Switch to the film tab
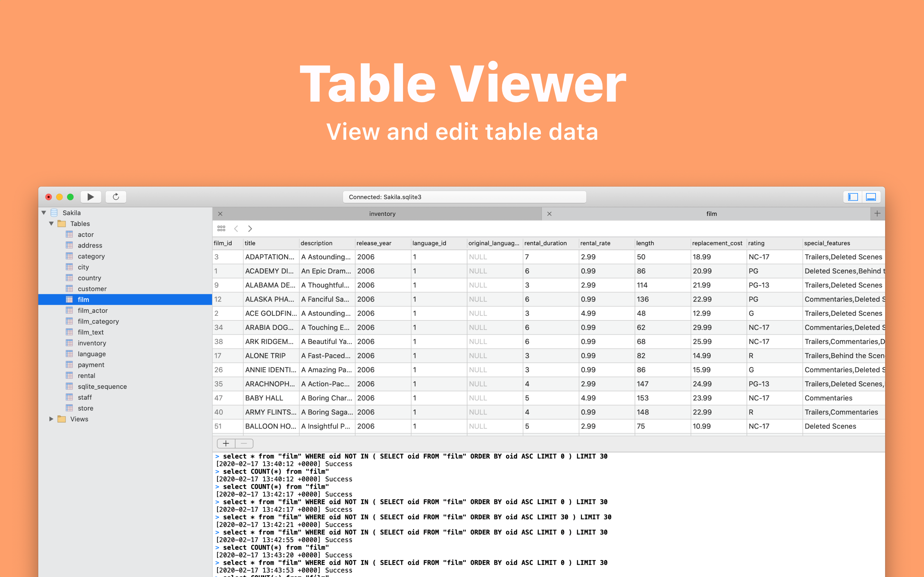 (x=711, y=214)
